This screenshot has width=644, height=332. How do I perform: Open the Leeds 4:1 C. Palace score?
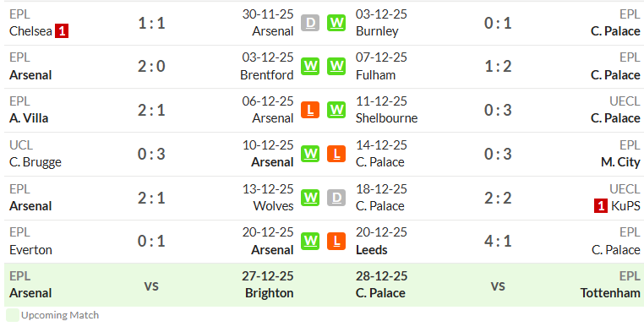point(498,241)
